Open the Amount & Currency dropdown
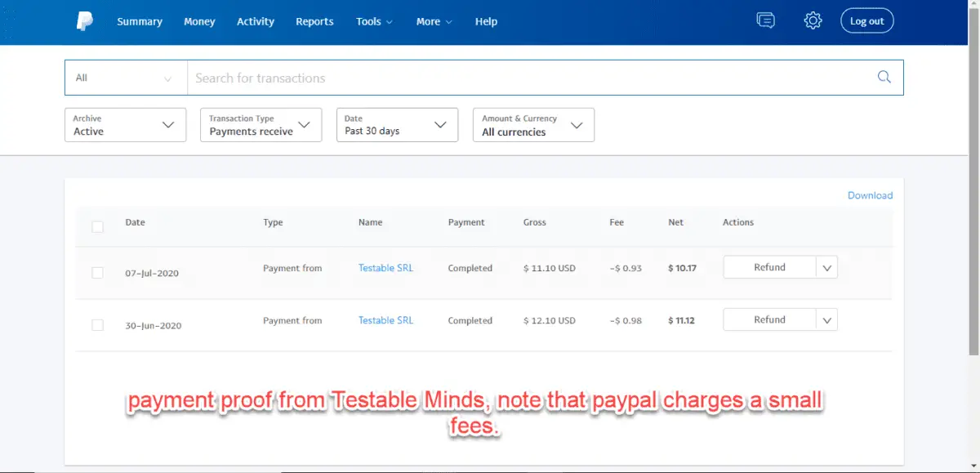Viewport: 980px width, 473px height. coord(532,124)
